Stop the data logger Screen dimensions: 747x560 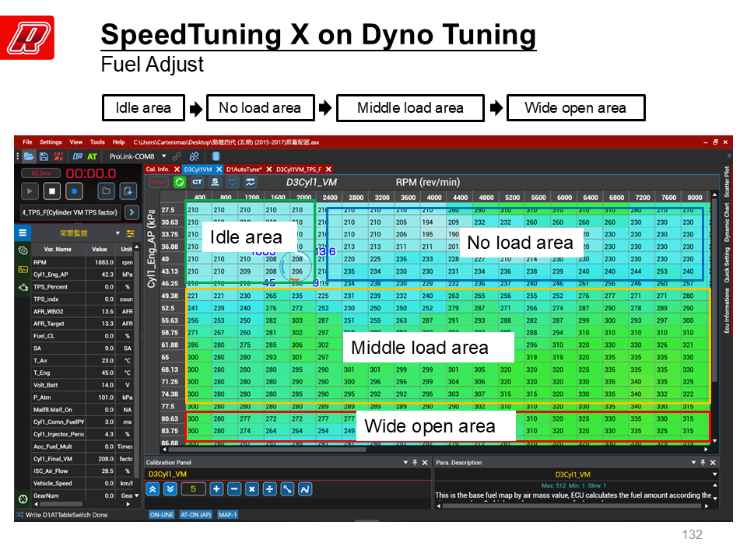point(52,191)
